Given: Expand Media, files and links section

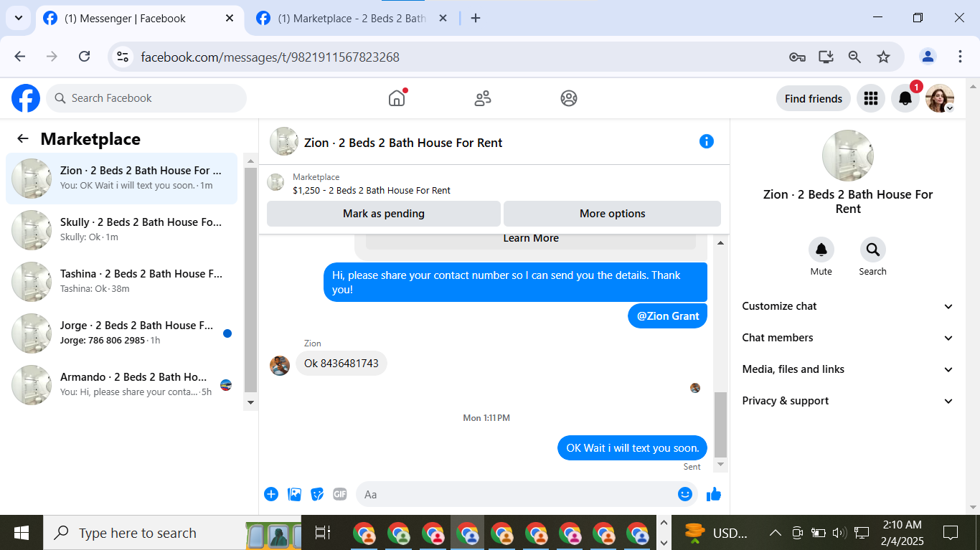Looking at the screenshot, I should [x=848, y=369].
